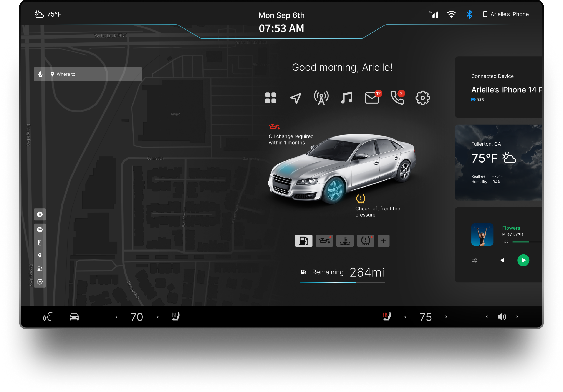Increase left temperature above 70
The width and height of the screenshot is (563, 392).
click(x=158, y=317)
